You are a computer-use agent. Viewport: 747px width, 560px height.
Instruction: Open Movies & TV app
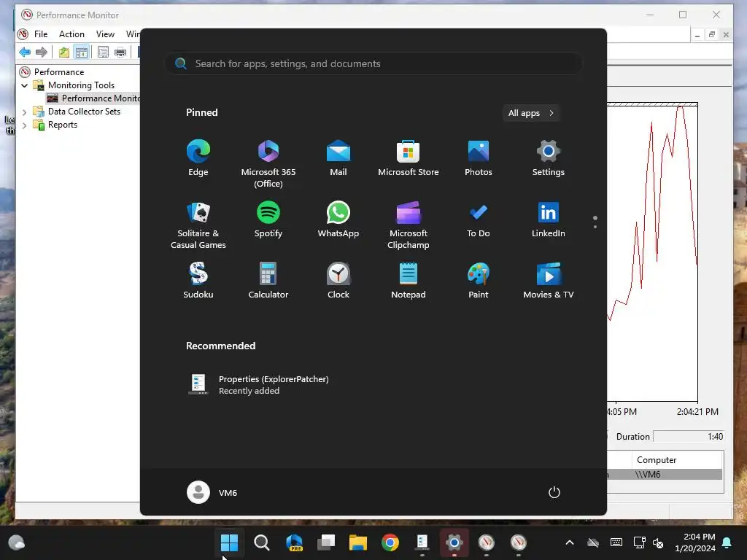[x=549, y=281]
